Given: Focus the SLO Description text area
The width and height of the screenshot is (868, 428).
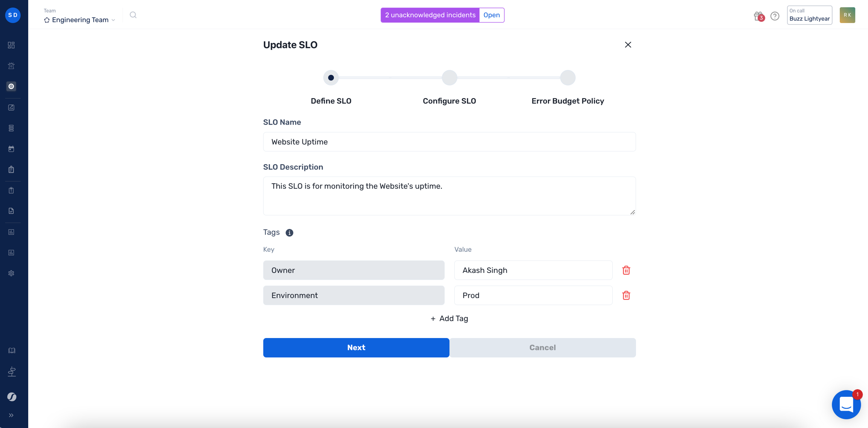Looking at the screenshot, I should [x=449, y=196].
